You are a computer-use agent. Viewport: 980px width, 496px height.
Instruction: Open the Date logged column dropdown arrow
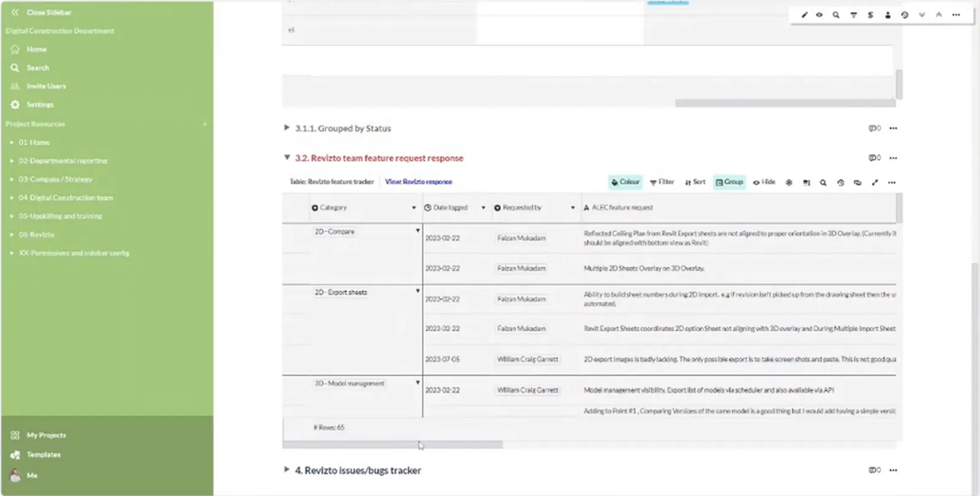click(483, 208)
